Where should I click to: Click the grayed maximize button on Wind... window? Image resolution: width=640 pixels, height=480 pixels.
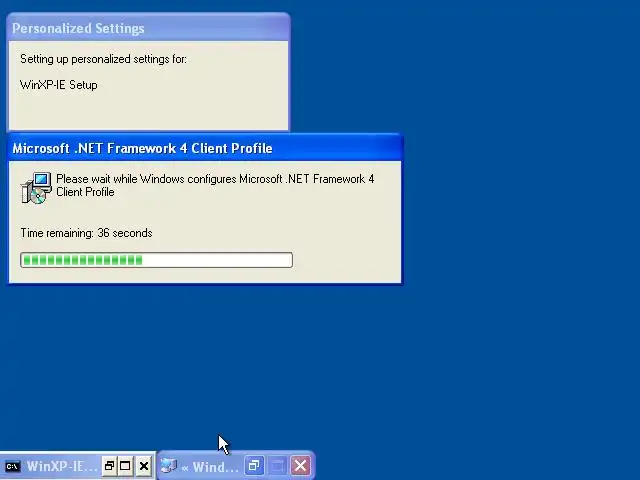tap(277, 466)
